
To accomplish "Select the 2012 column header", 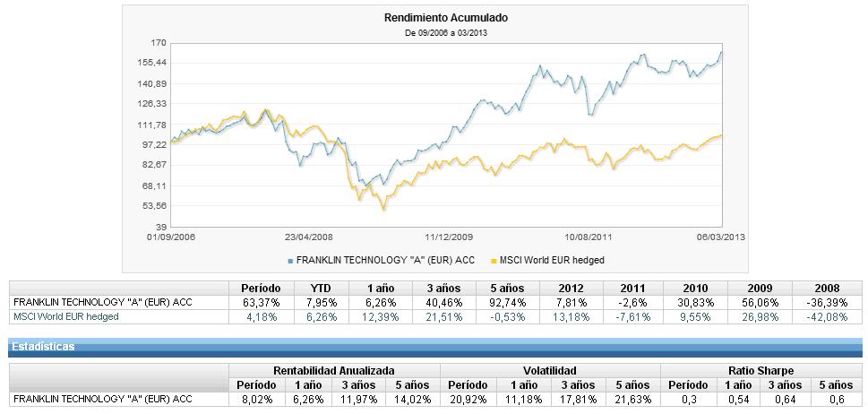I will coord(571,289).
